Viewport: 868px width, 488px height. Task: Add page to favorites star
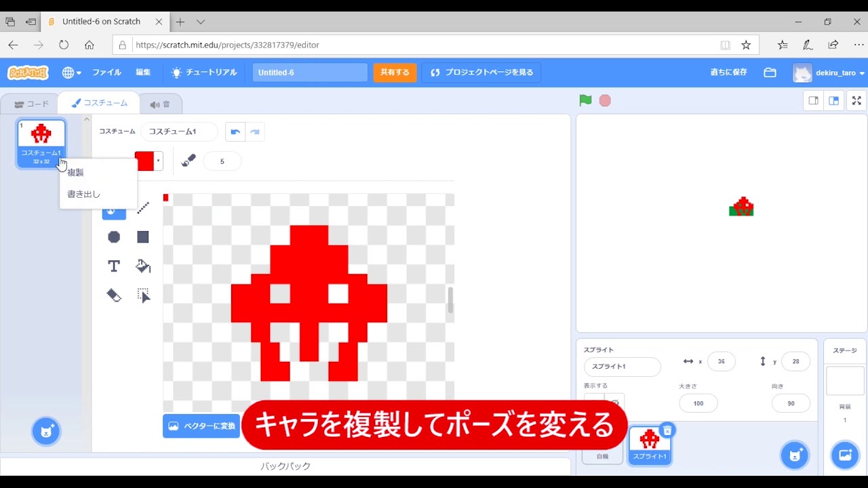pyautogui.click(x=746, y=45)
